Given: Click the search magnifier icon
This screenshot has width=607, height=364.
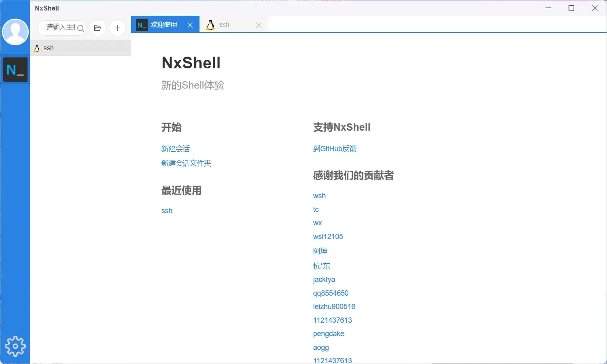Looking at the screenshot, I should click(x=81, y=28).
